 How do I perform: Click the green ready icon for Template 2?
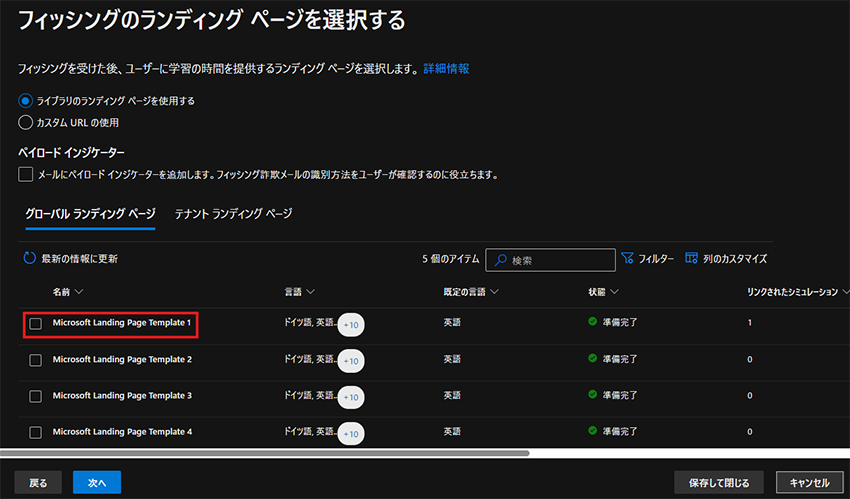593,358
